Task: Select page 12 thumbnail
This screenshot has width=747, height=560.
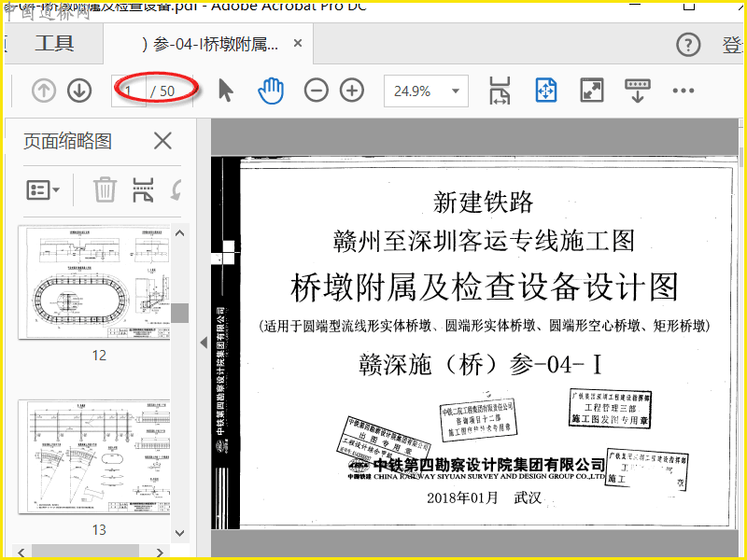Action: [94, 283]
